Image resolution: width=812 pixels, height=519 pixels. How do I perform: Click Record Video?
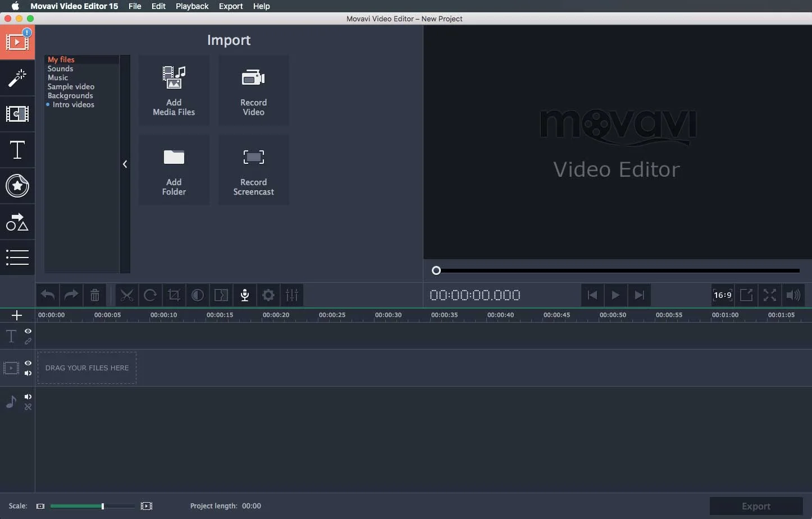tap(254, 90)
